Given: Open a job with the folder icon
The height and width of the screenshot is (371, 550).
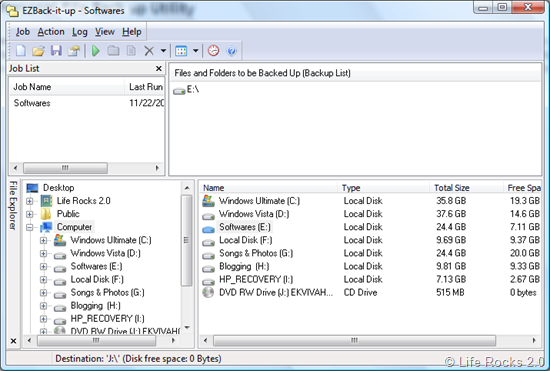Looking at the screenshot, I should coord(38,51).
